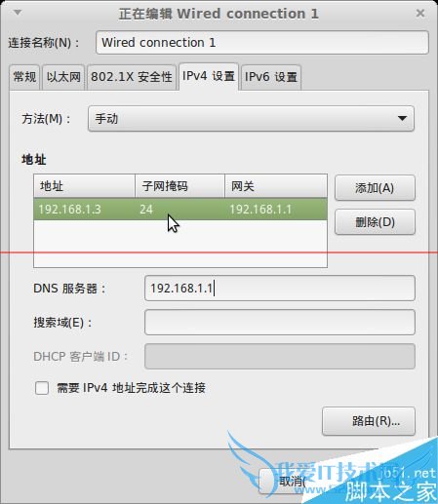The image size is (438, 504).
Task: Switch to the 常规 tab
Action: (24, 77)
